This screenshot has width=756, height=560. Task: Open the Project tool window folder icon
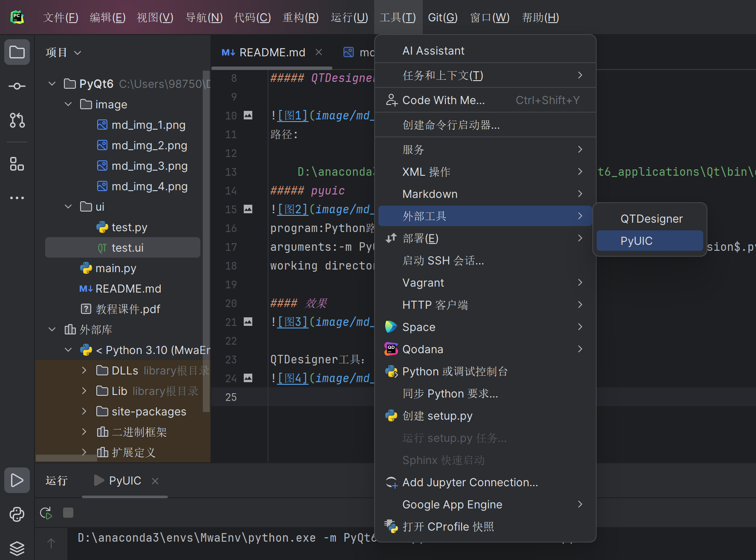17,52
